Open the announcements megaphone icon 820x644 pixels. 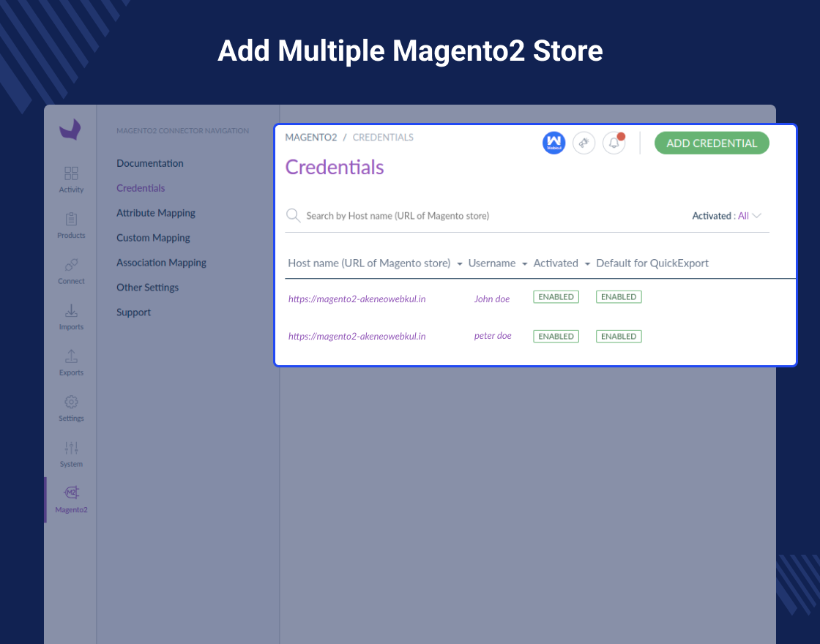coord(584,143)
